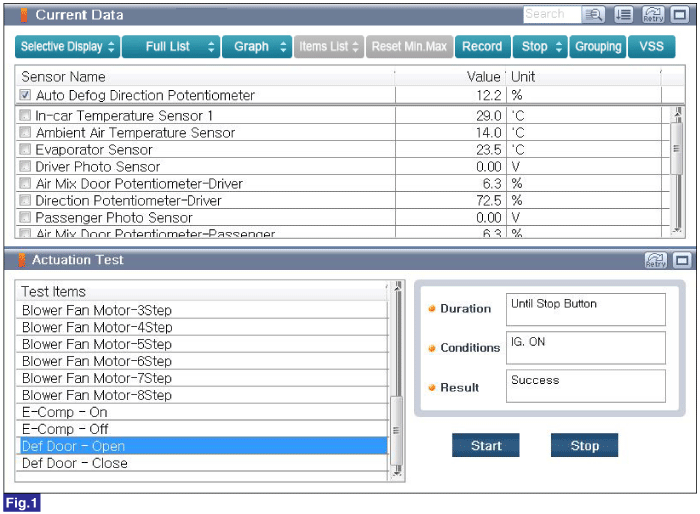Click the Grouping button
The height and width of the screenshot is (514, 700).
[598, 46]
